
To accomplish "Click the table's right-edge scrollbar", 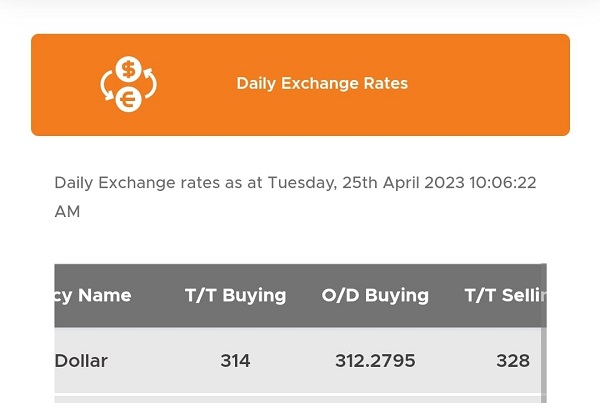I will point(544,333).
